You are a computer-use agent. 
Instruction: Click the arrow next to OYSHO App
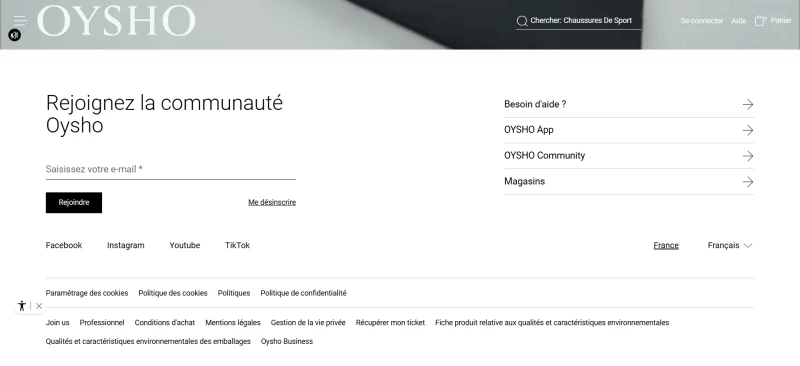(x=747, y=130)
